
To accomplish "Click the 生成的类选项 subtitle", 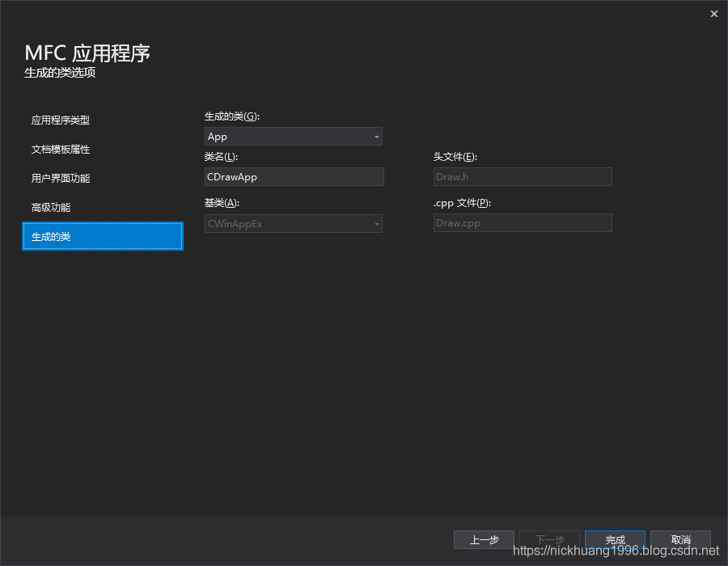I will (x=60, y=73).
